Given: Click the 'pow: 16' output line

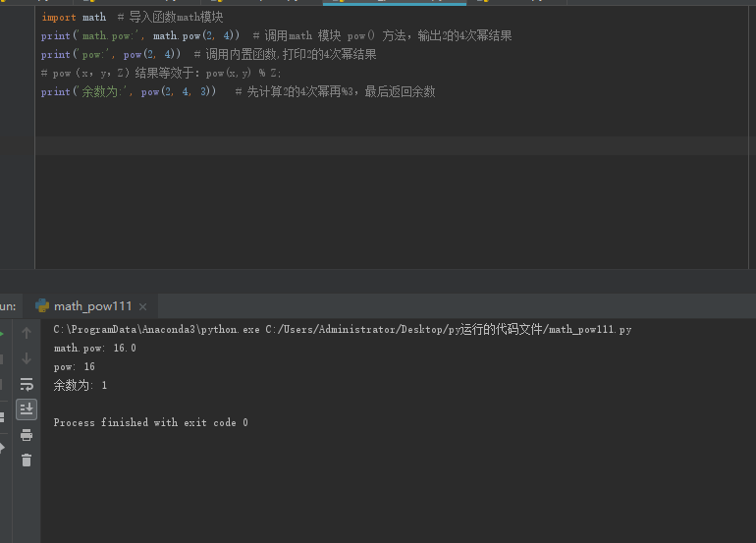Looking at the screenshot, I should click(75, 367).
